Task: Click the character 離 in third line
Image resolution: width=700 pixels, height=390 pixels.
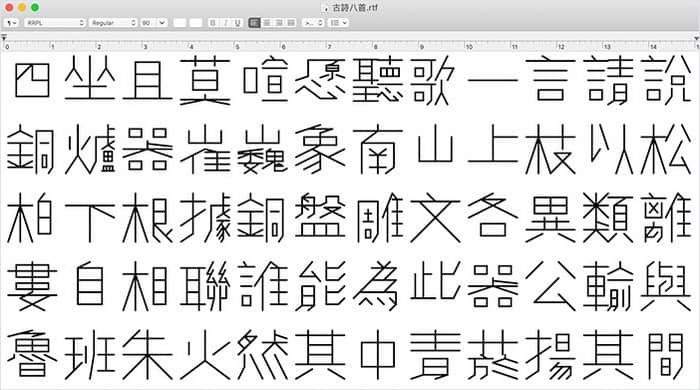Action: tap(666, 218)
